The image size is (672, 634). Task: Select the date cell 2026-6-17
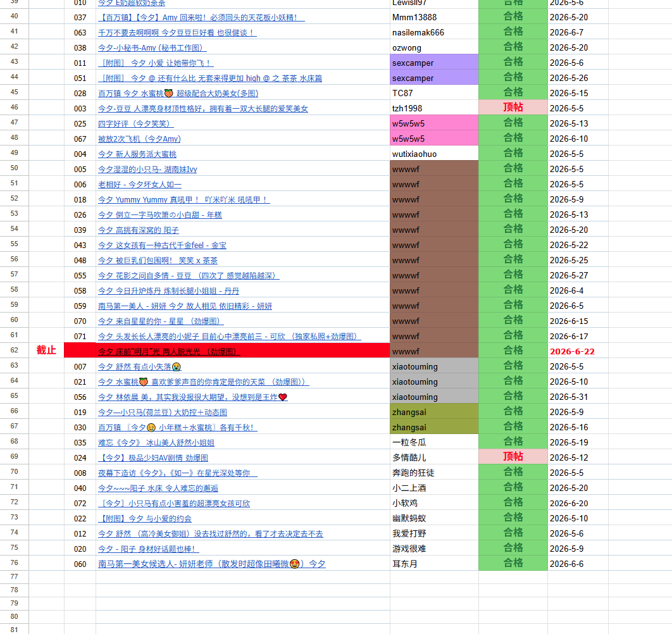(x=578, y=337)
